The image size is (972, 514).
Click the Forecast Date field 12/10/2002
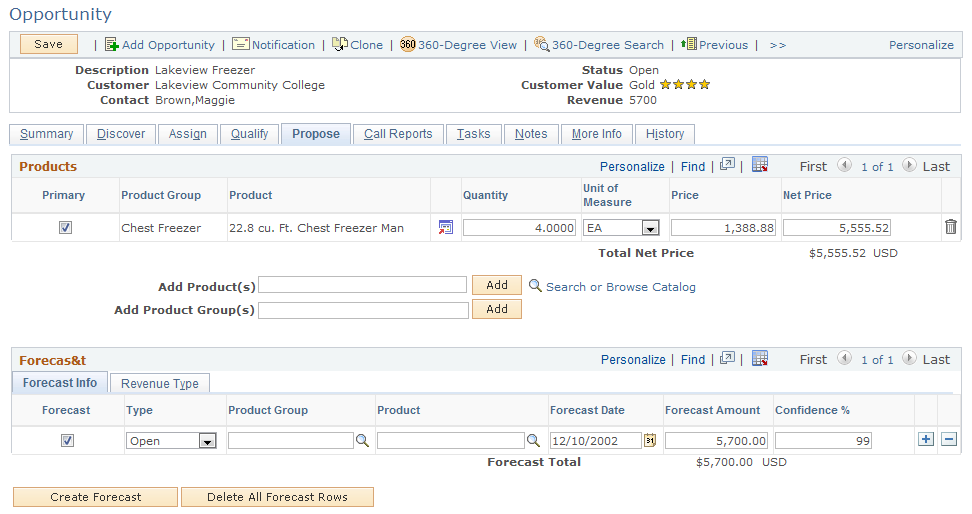coord(596,441)
